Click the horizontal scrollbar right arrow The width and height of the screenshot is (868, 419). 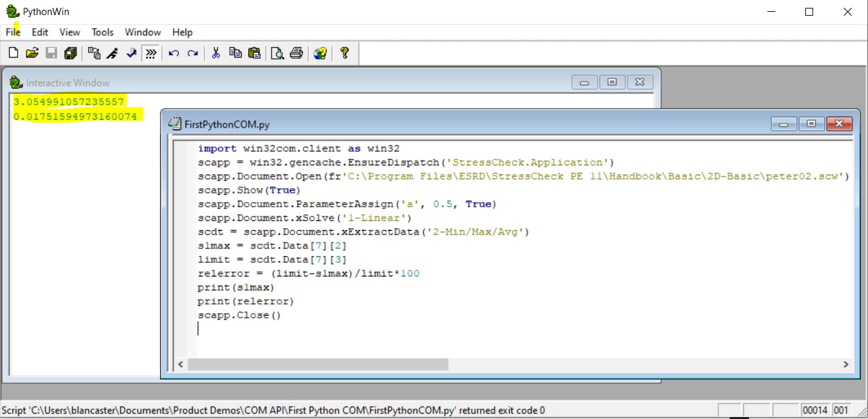pyautogui.click(x=846, y=364)
